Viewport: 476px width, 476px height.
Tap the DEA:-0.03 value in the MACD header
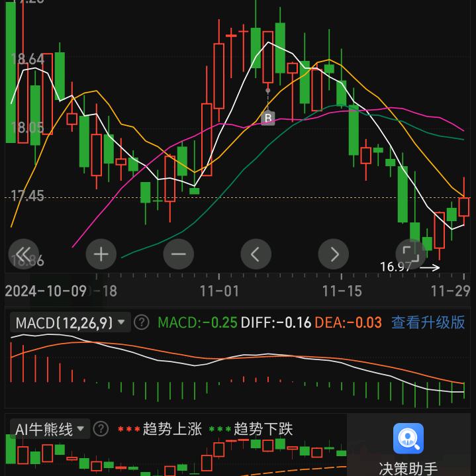[348, 322]
